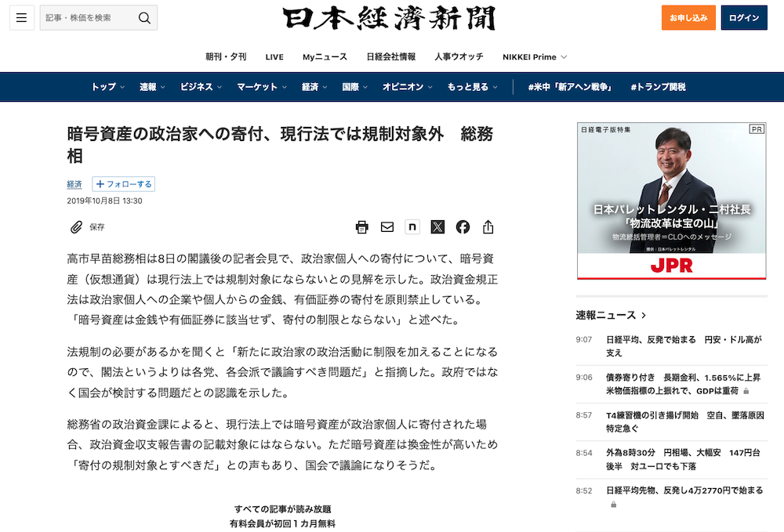Open the JPR advertisement banner
This screenshot has width=784, height=532.
tap(671, 201)
